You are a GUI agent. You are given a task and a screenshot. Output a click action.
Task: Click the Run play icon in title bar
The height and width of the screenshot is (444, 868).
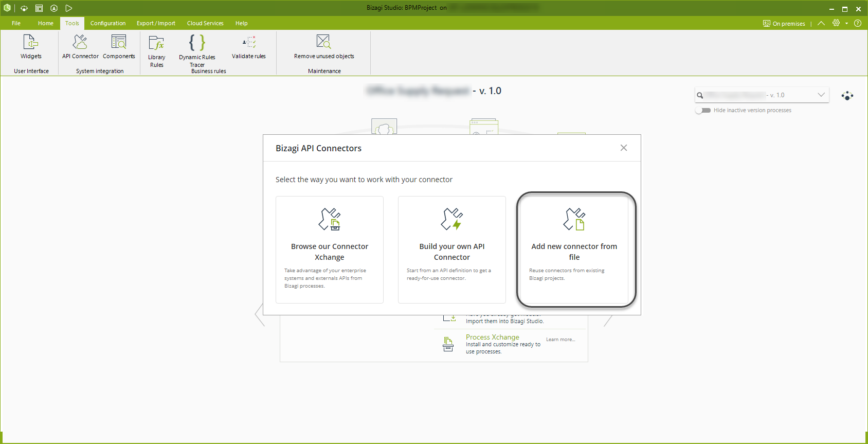tap(69, 8)
